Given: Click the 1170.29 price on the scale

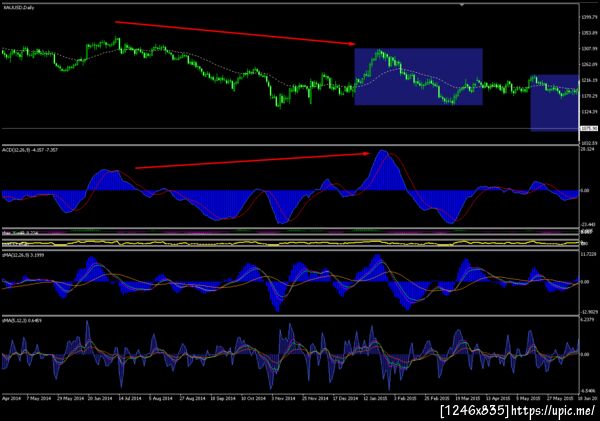Looking at the screenshot, I should [589, 96].
